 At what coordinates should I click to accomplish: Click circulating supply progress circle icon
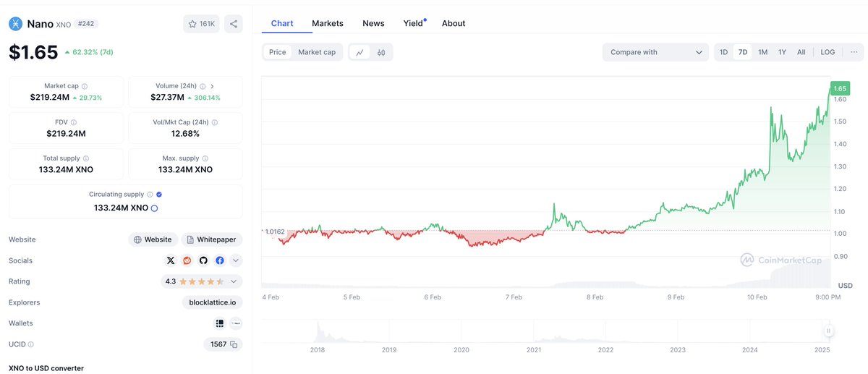pos(154,208)
